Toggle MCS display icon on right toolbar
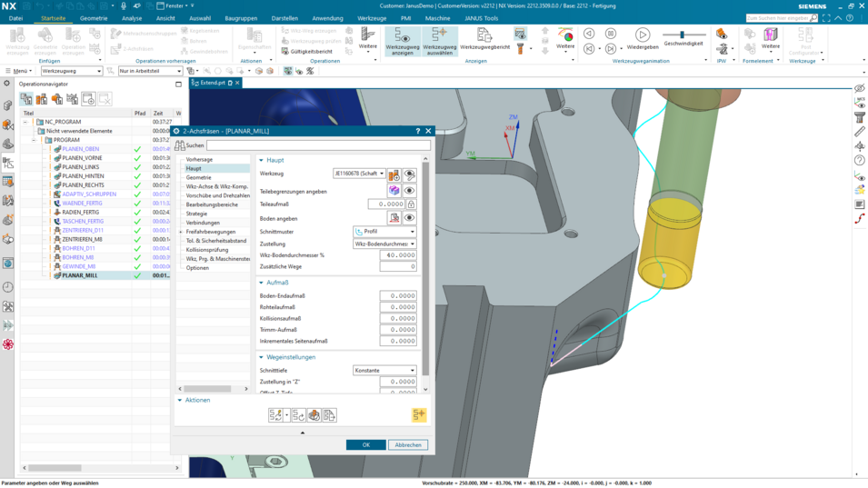Screen dimensions: 868x488 (859, 103)
